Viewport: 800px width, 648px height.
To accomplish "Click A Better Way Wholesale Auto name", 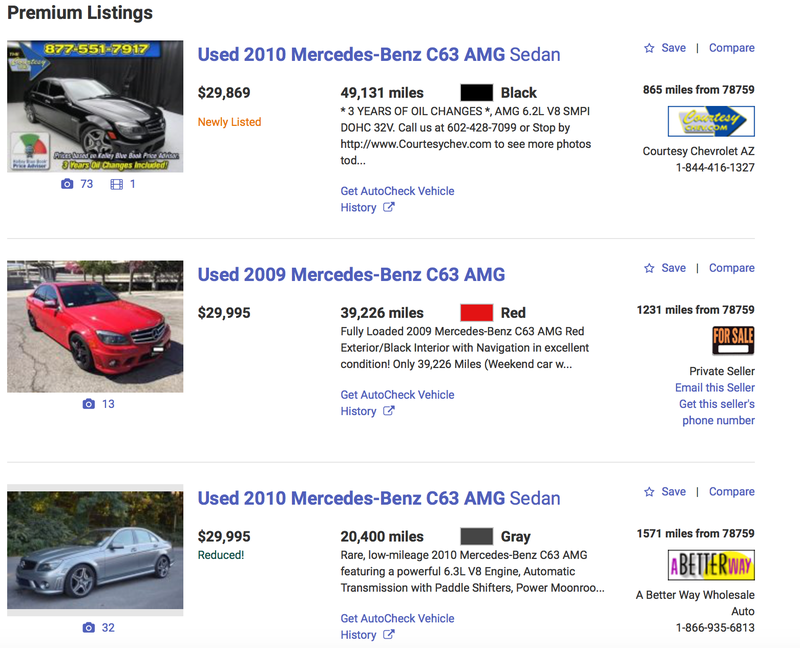I will click(x=695, y=603).
